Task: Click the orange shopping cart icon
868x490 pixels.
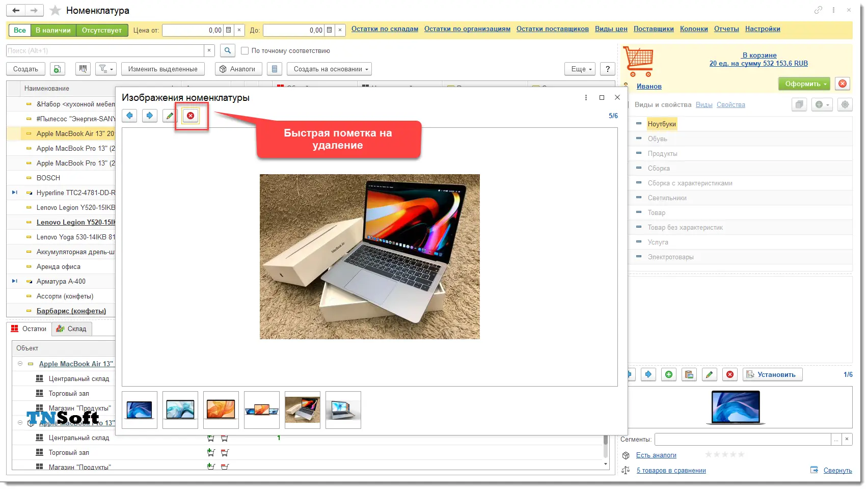Action: [638, 62]
